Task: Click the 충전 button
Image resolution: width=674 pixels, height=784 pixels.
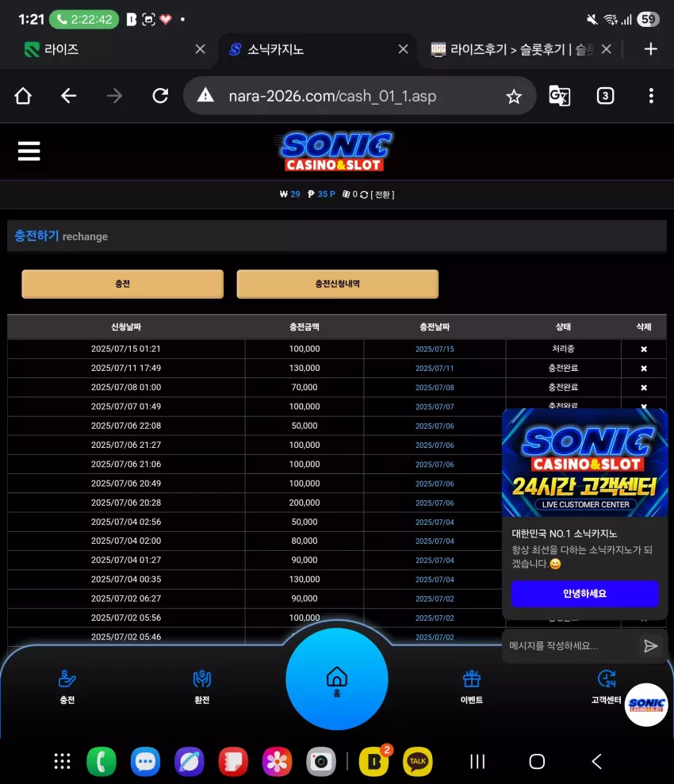Action: coord(122,284)
